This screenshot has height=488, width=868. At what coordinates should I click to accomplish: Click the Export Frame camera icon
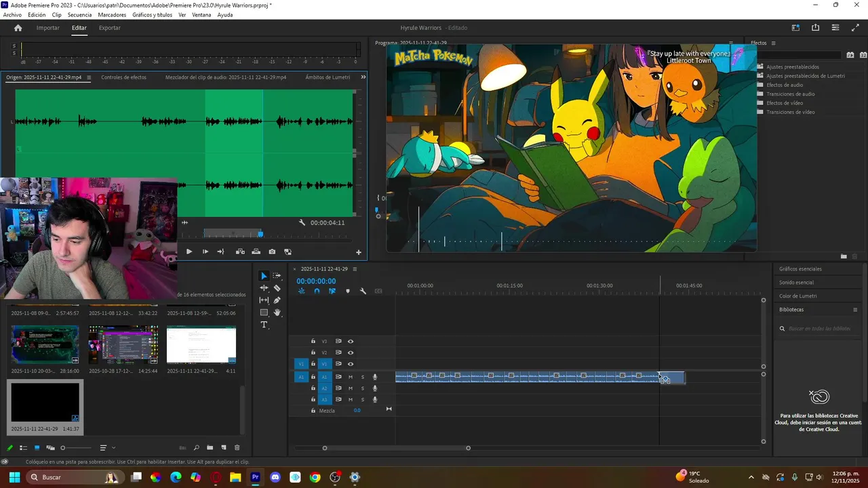click(x=272, y=251)
